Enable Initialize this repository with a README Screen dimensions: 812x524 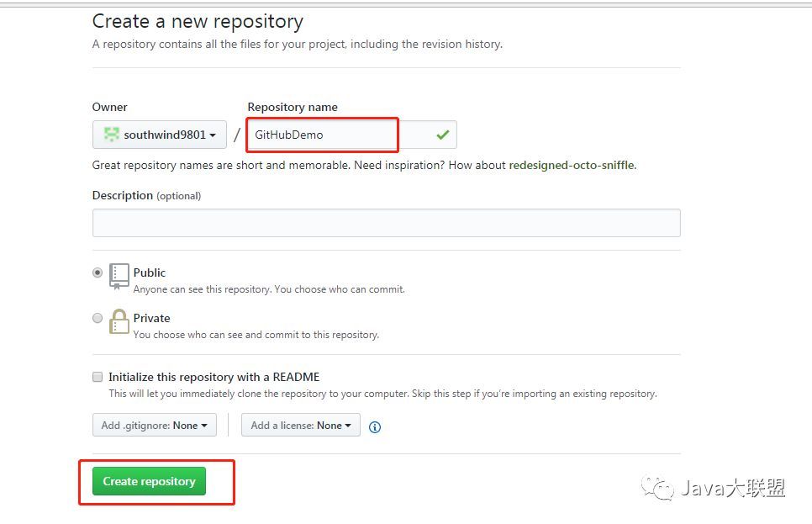coord(98,377)
